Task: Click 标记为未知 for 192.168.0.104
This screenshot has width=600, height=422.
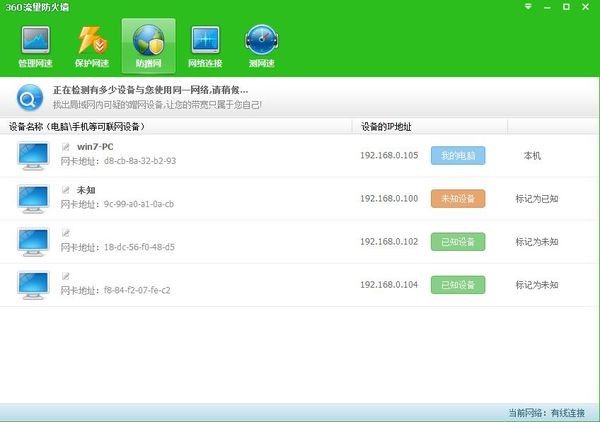Action: click(x=537, y=285)
